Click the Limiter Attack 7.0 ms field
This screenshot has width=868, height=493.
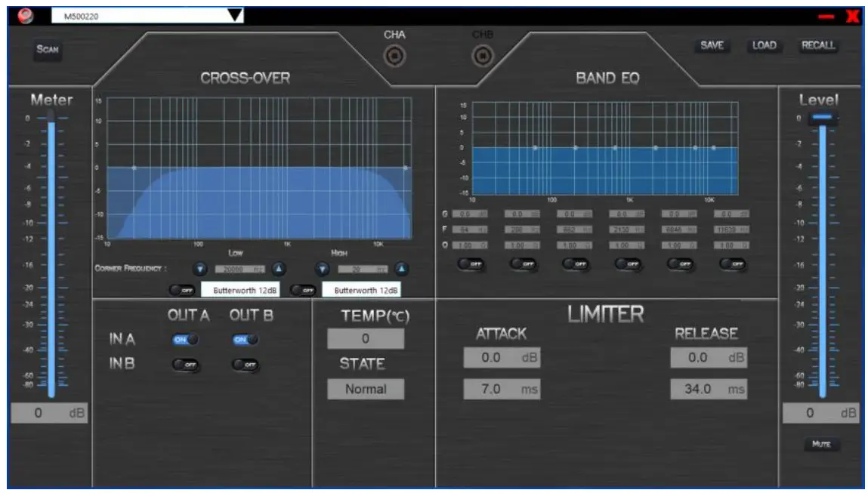[x=502, y=390]
